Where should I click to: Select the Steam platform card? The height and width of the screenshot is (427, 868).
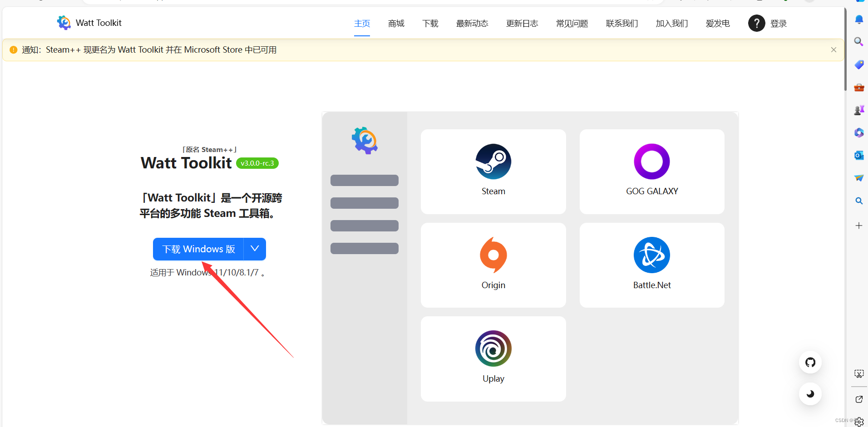(493, 172)
